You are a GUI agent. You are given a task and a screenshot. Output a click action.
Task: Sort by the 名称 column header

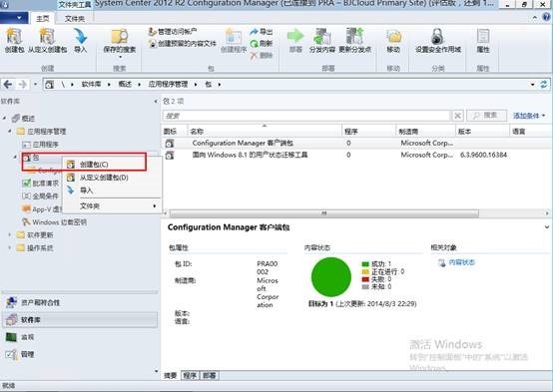[x=265, y=131]
